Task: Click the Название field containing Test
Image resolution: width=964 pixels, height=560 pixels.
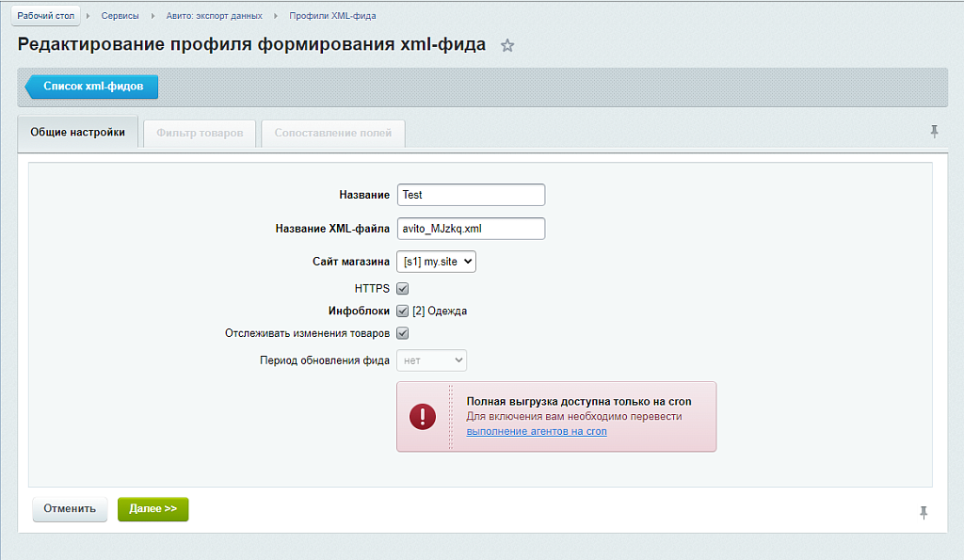Action: pos(471,195)
